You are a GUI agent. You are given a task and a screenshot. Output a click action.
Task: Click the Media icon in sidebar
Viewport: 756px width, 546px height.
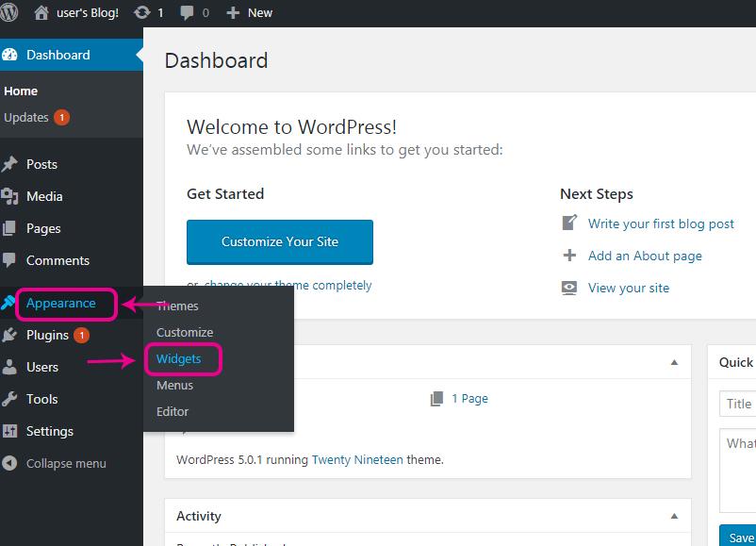(x=9, y=196)
